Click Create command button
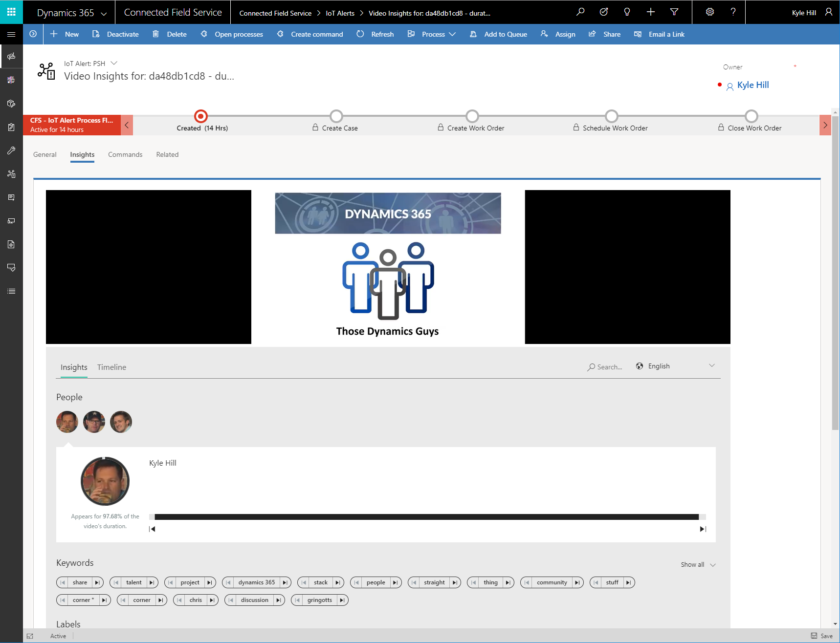Viewport: 840px width, 643px height. point(310,34)
